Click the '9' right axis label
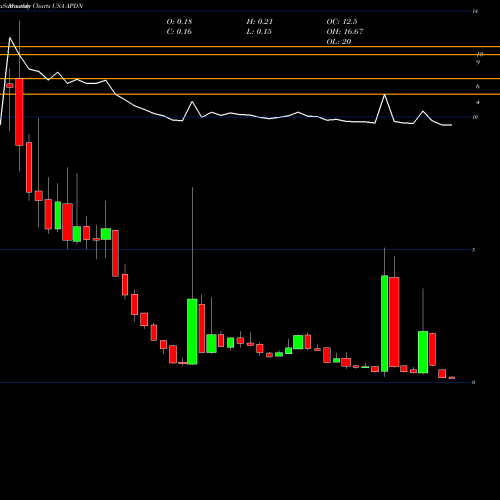This screenshot has height=500, width=500. 478,62
